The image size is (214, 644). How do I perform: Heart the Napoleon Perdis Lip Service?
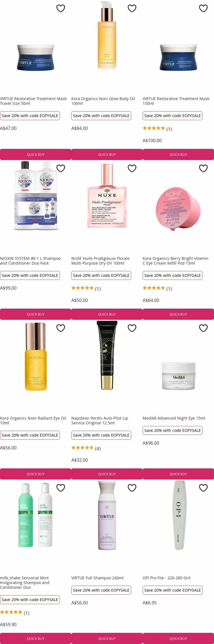pyautogui.click(x=132, y=328)
